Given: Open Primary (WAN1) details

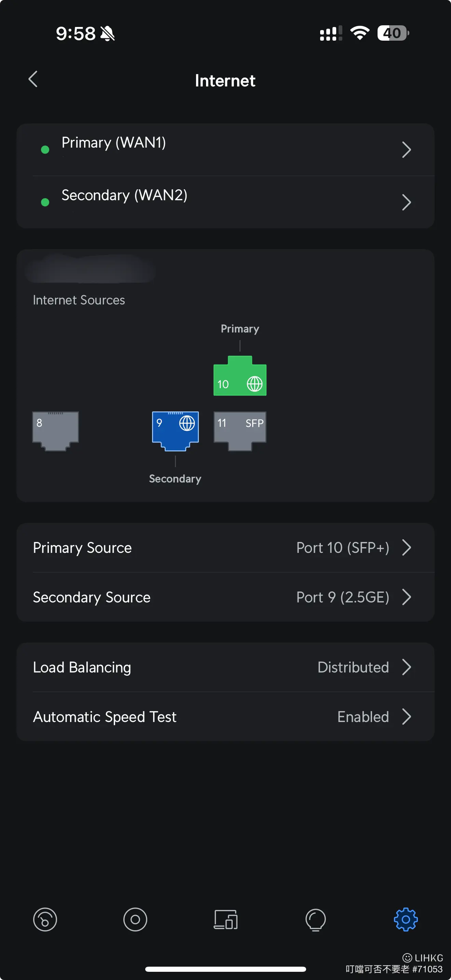Looking at the screenshot, I should coord(225,150).
